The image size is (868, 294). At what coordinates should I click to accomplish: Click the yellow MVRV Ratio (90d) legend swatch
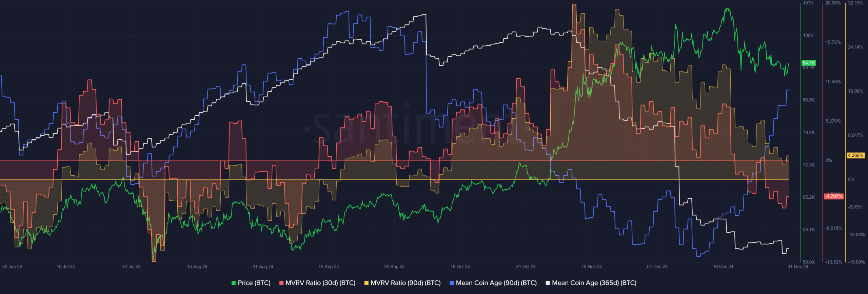(367, 283)
